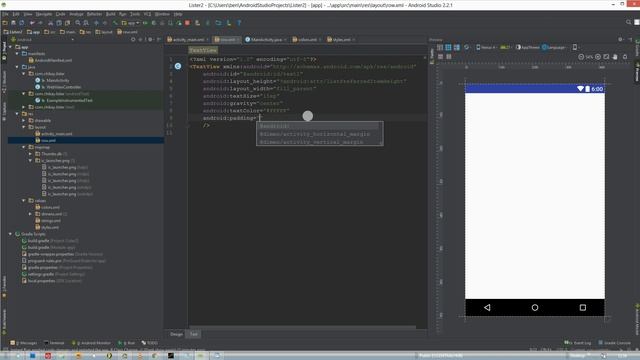This screenshot has width=640, height=360.
Task: Collapse the manifests folder
Action: 17,53
